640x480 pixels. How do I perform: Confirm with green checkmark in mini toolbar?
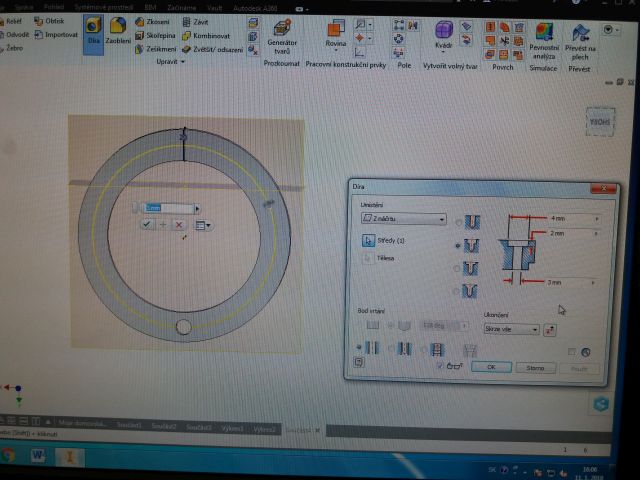pos(147,226)
